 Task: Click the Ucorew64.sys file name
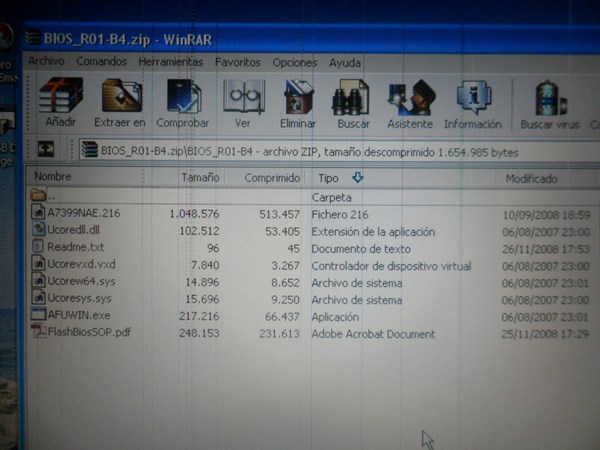tap(81, 281)
